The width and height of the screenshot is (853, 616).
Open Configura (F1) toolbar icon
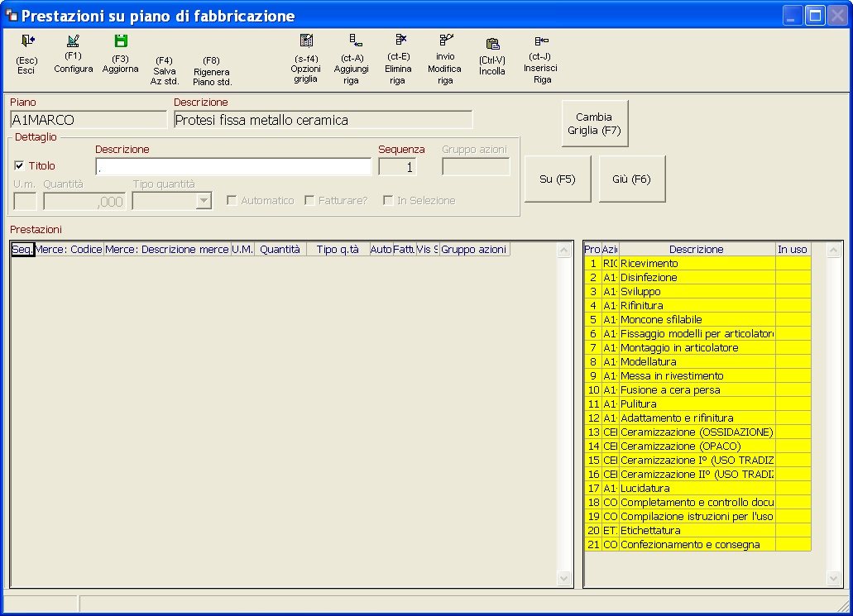[x=73, y=41]
